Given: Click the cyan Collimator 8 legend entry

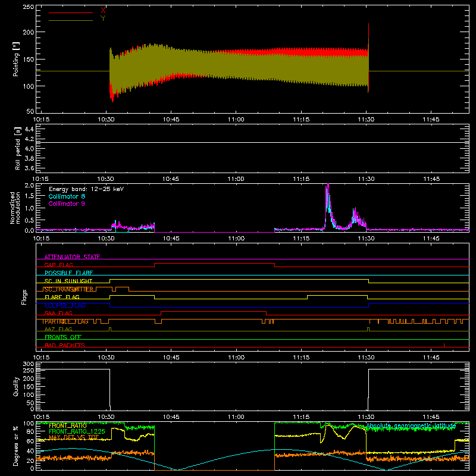Looking at the screenshot, I should point(67,196).
